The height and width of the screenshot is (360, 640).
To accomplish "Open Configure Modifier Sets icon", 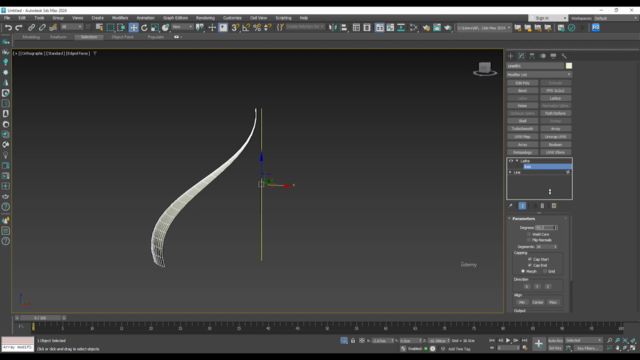I will 554,206.
